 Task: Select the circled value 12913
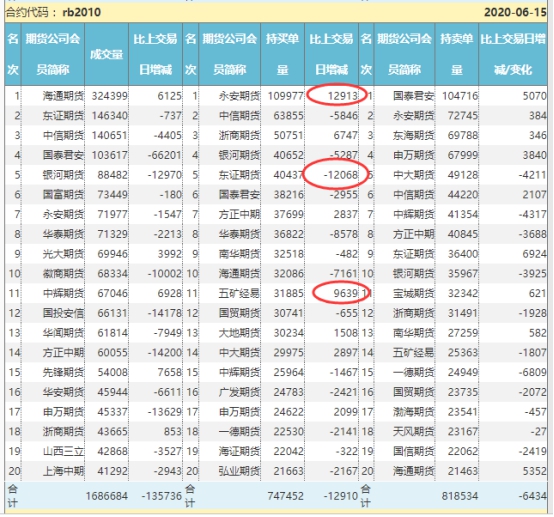(342, 96)
